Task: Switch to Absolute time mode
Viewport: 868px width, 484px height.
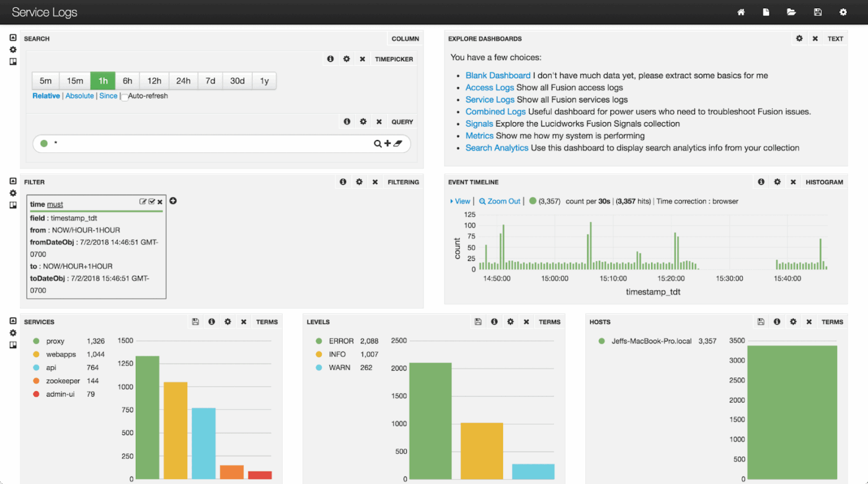Action: (x=80, y=96)
